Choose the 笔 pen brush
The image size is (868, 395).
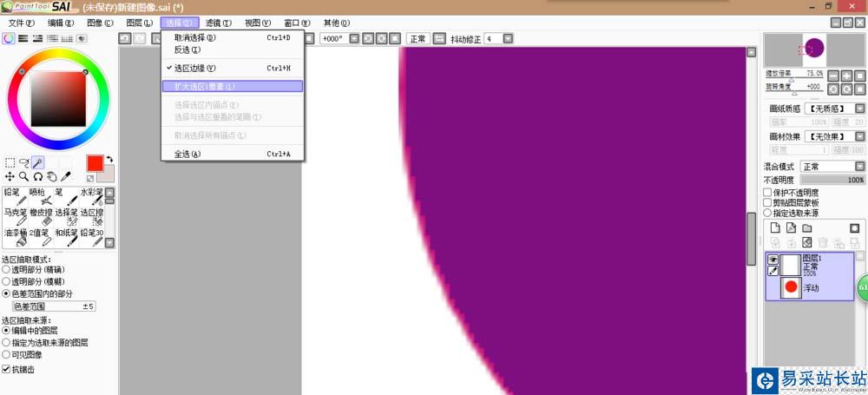(67, 197)
